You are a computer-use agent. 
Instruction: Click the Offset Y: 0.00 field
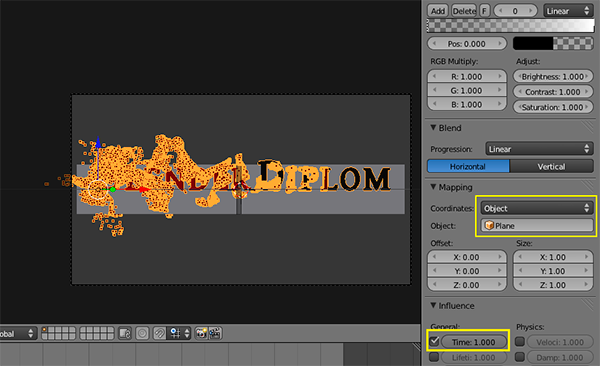(467, 271)
